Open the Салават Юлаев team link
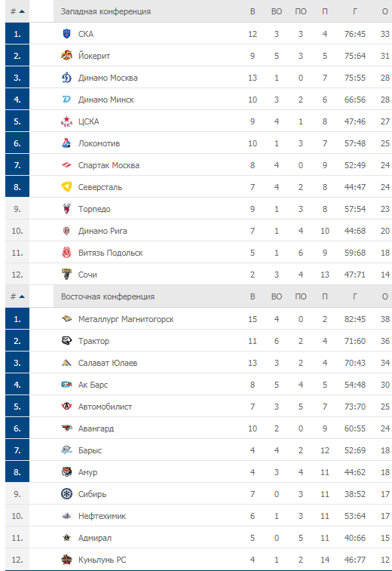Viewport: 392px width, 571px height. point(108,363)
